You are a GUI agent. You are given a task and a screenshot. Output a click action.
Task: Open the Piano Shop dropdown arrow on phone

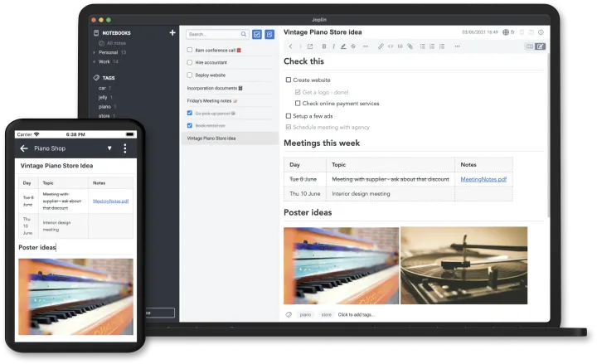[x=109, y=148]
